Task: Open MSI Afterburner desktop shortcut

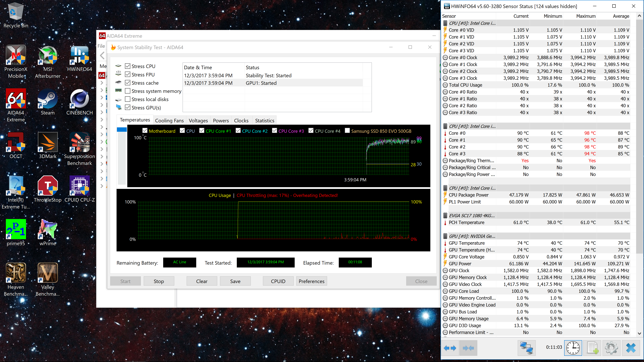Action: click(47, 62)
